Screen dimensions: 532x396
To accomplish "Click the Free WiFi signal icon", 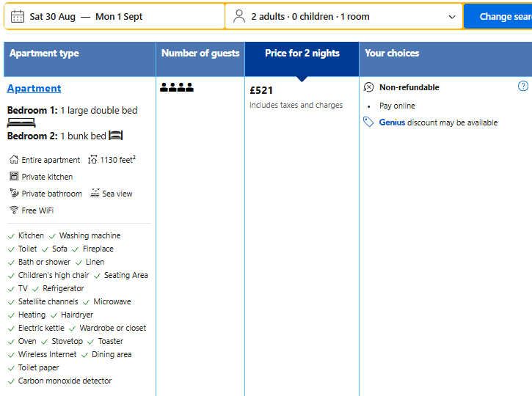I will coord(14,210).
